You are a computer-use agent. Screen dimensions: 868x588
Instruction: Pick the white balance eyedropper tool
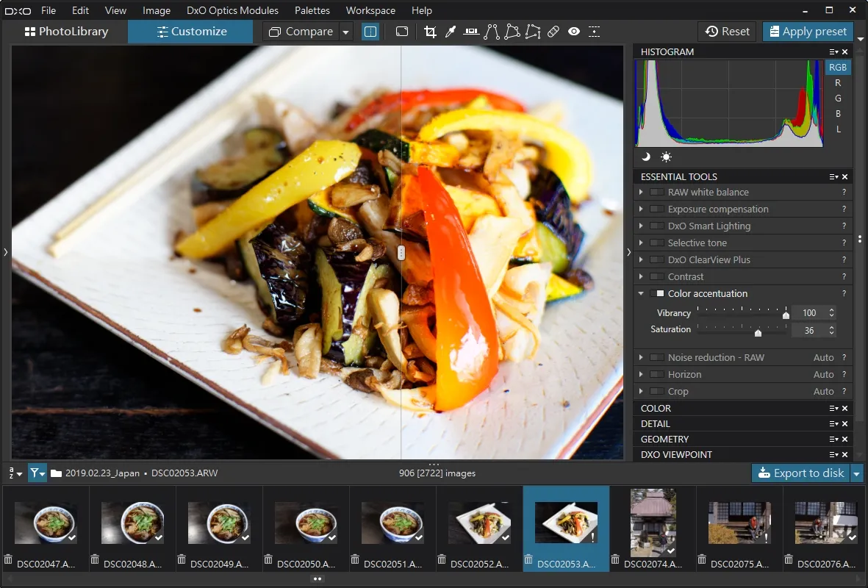pos(451,32)
